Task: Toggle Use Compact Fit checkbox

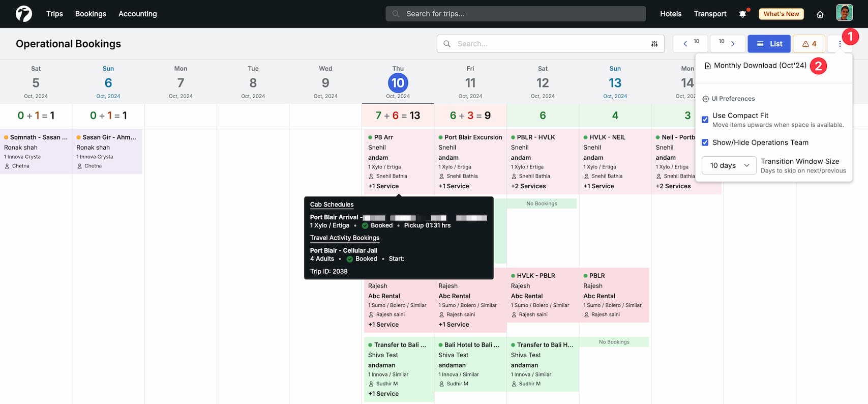Action: [705, 120]
